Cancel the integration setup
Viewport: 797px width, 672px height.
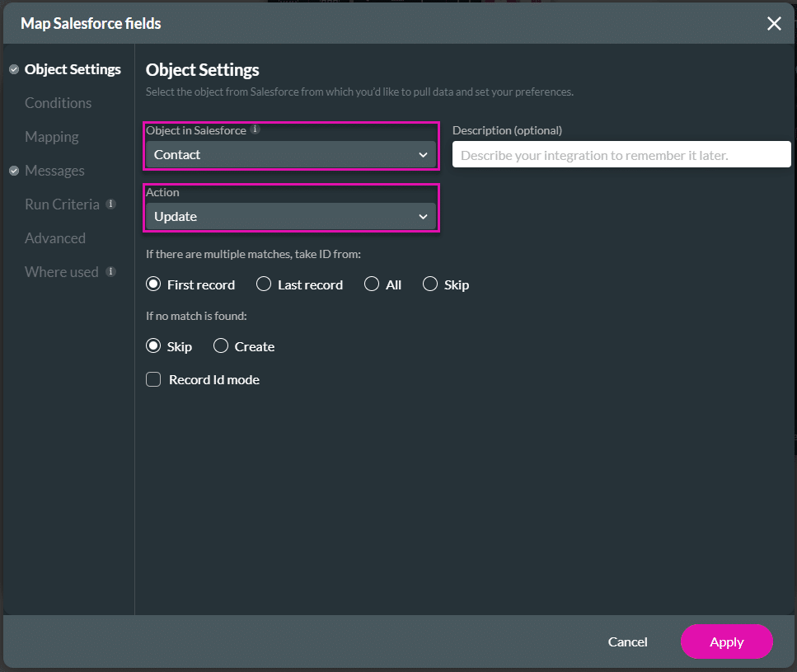(x=627, y=641)
